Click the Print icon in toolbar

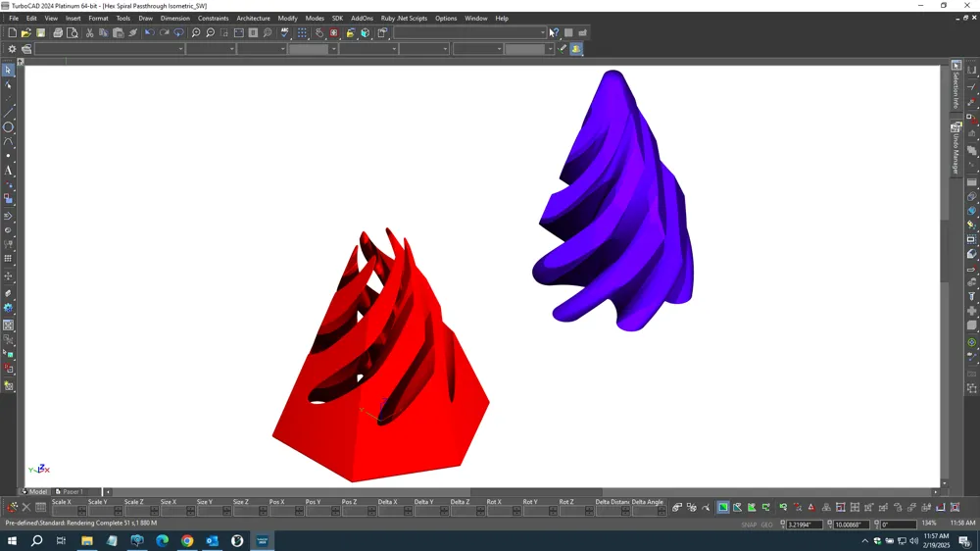[x=58, y=32]
